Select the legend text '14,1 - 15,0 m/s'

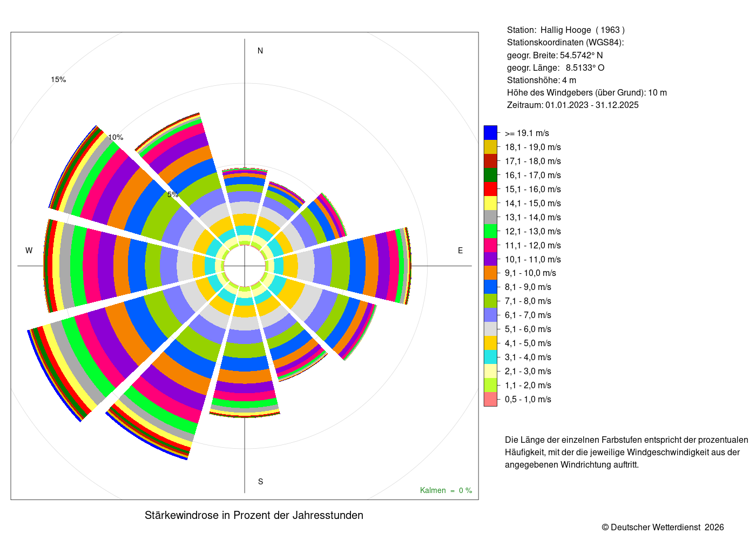(x=533, y=204)
